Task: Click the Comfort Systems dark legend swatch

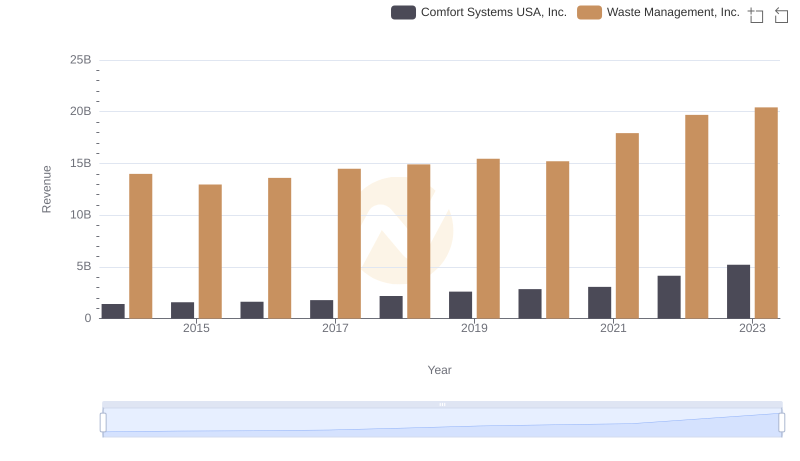Action: (403, 12)
